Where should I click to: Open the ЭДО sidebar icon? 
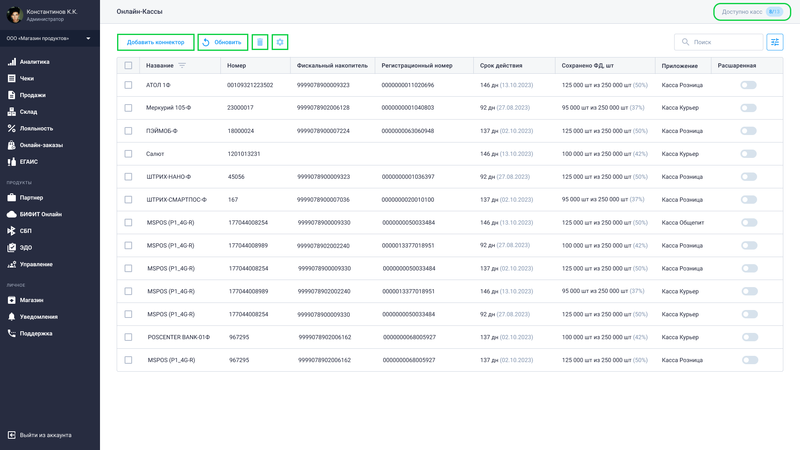point(12,247)
